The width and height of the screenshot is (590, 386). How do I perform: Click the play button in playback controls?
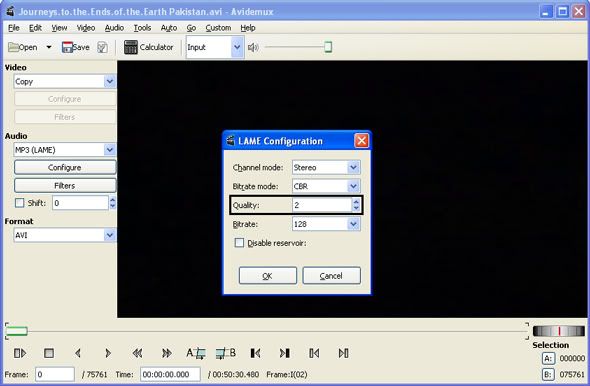click(20, 353)
